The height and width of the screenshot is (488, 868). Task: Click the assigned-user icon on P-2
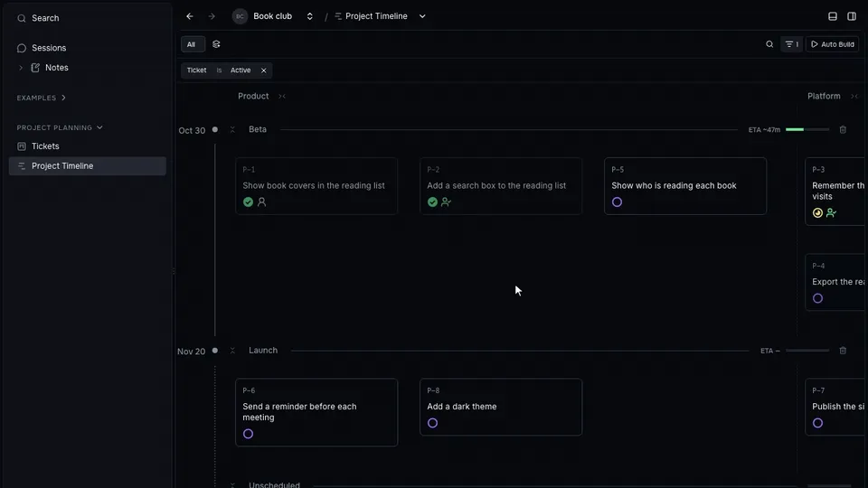point(446,202)
